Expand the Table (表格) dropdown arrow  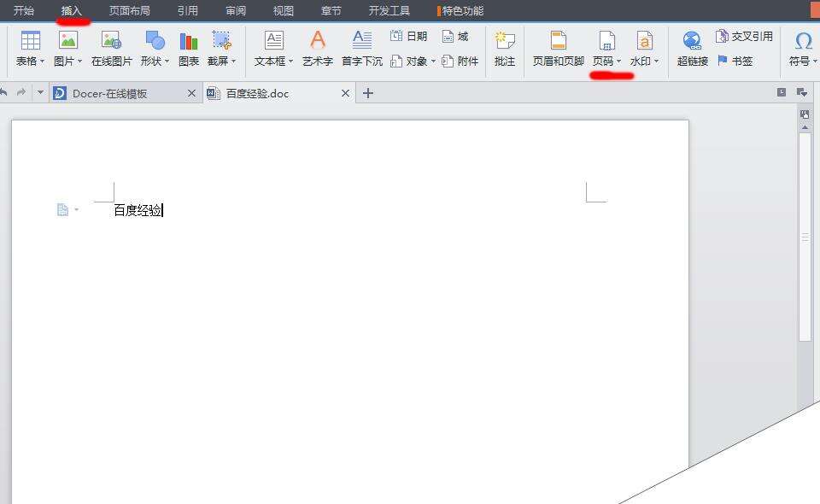pyautogui.click(x=42, y=62)
